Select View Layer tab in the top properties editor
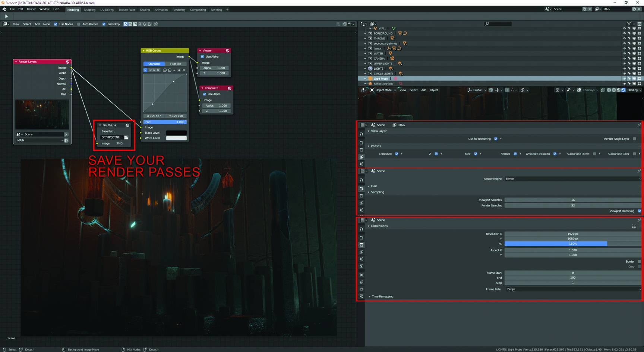 point(361,157)
